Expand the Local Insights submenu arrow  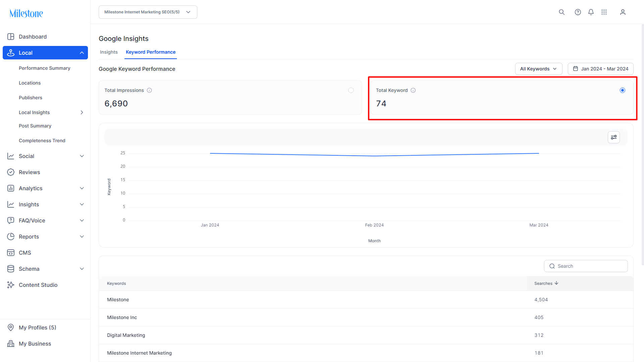(82, 112)
